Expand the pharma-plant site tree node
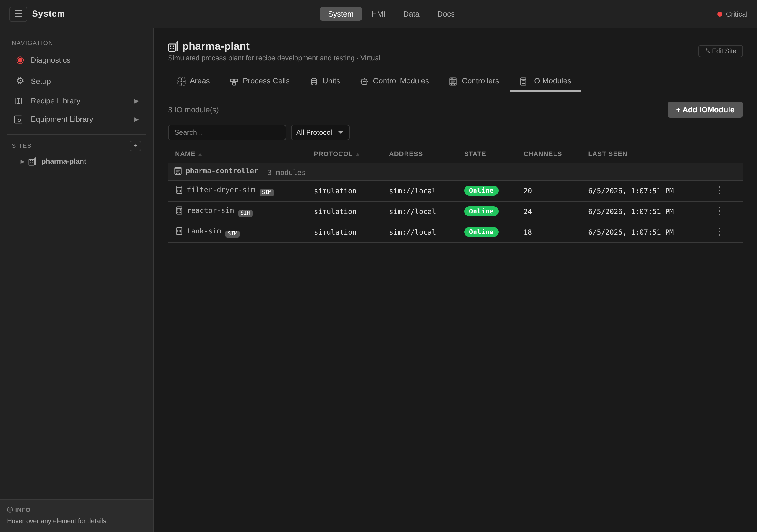757x532 pixels. [22, 162]
